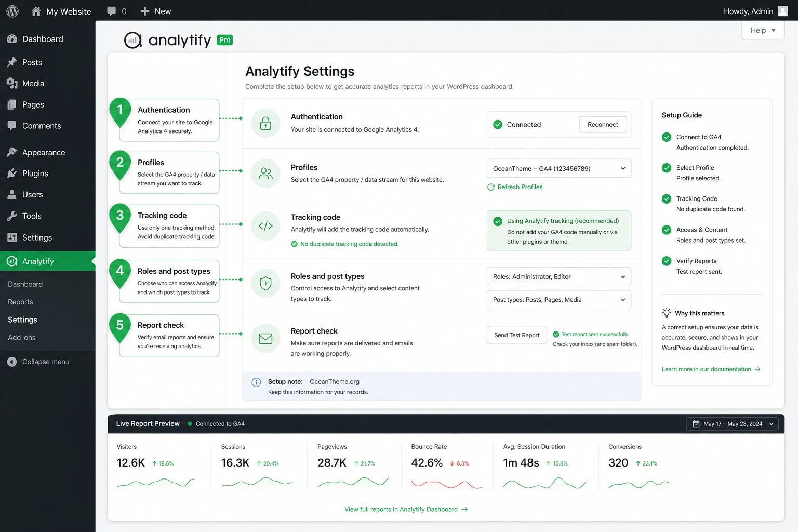Open the Analytify Add-ons submenu
This screenshot has height=532, width=798.
coord(22,337)
